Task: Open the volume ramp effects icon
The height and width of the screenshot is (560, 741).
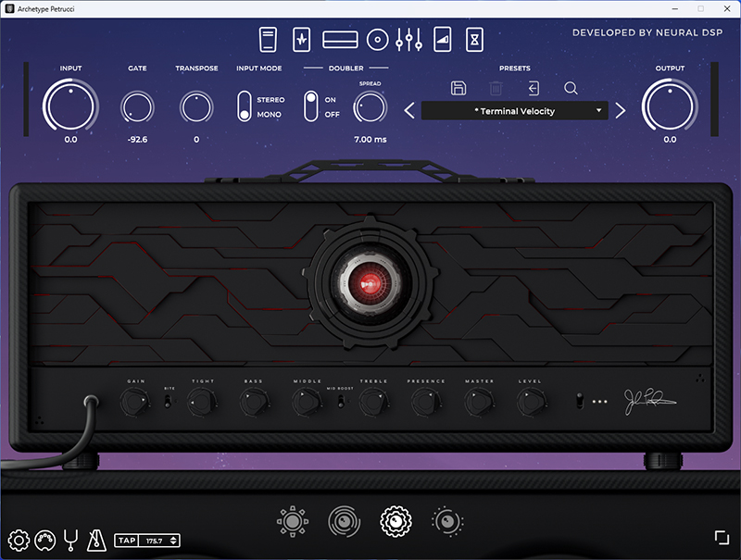Action: pos(443,39)
